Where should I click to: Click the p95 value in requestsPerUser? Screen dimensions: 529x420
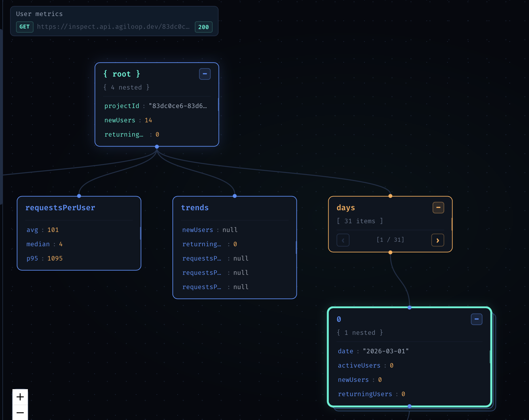(55, 258)
